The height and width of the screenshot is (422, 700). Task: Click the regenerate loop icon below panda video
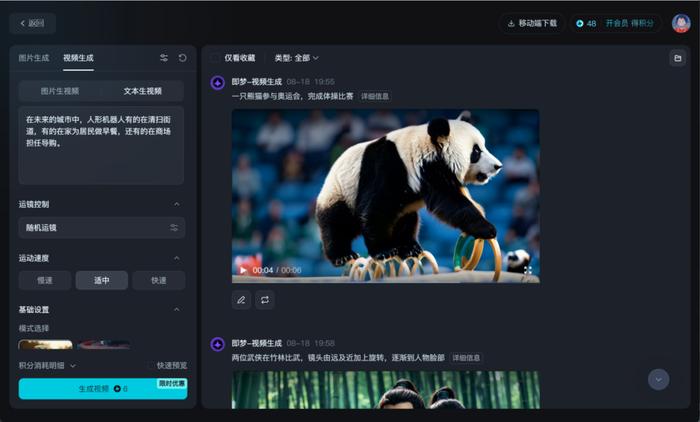click(x=265, y=299)
